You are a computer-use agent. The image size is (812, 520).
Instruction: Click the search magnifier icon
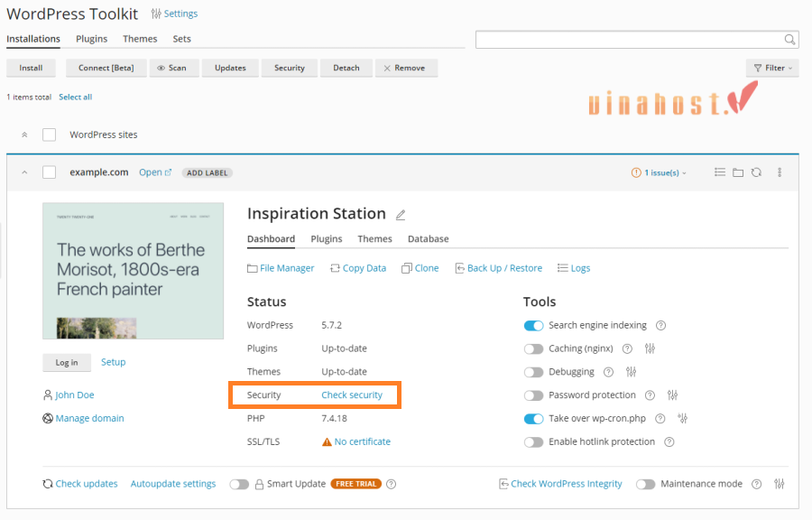click(789, 40)
